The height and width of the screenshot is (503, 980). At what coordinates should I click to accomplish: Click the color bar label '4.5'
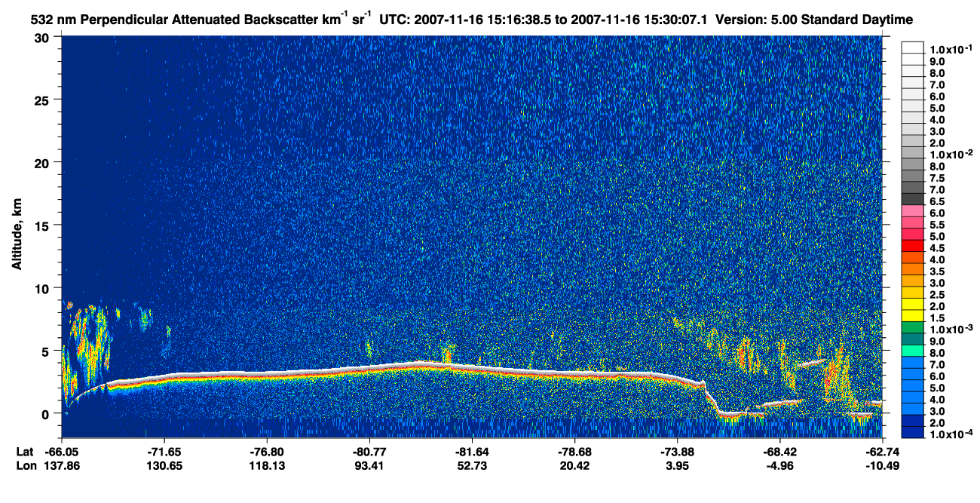(937, 248)
